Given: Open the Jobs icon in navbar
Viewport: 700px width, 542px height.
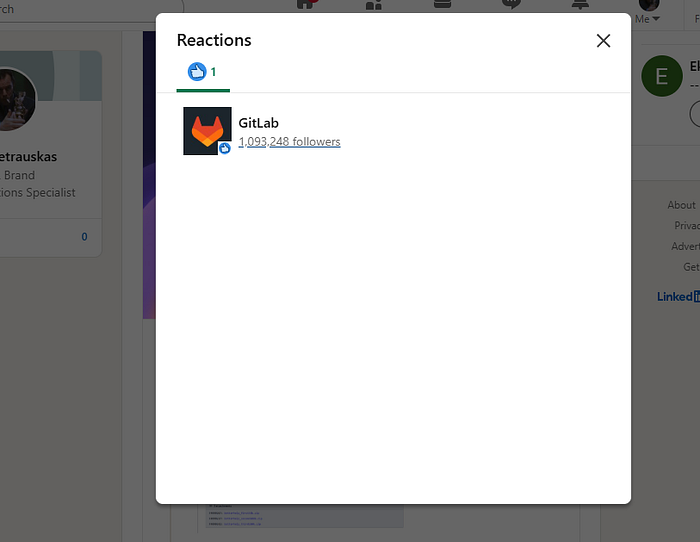Looking at the screenshot, I should (442, 4).
